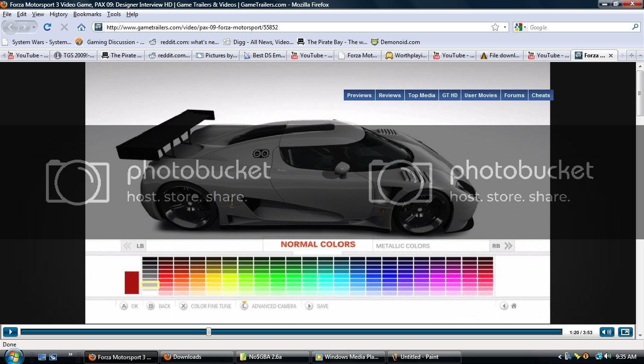Viewport: 644px width, 364px height.
Task: Open the back/forward history dropdown arrow
Action: click(34, 27)
